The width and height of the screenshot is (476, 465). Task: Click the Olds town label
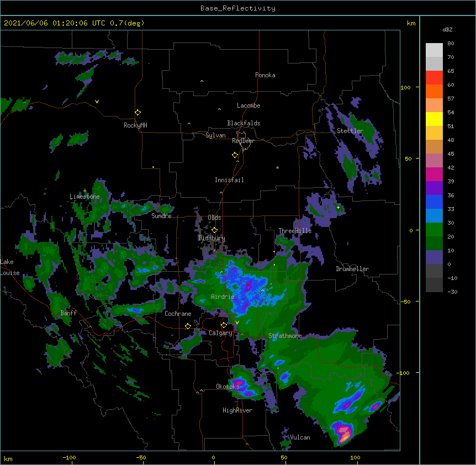(214, 218)
